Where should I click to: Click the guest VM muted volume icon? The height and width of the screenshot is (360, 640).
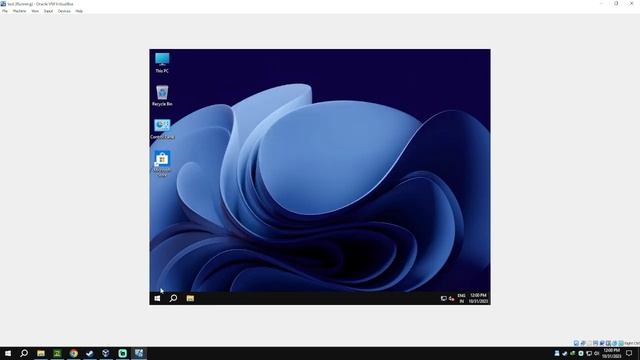click(451, 299)
